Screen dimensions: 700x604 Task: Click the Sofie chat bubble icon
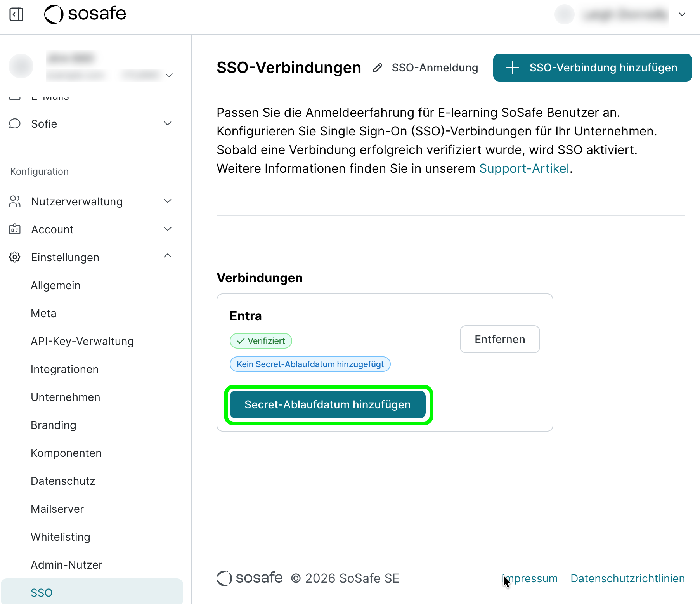(x=15, y=124)
